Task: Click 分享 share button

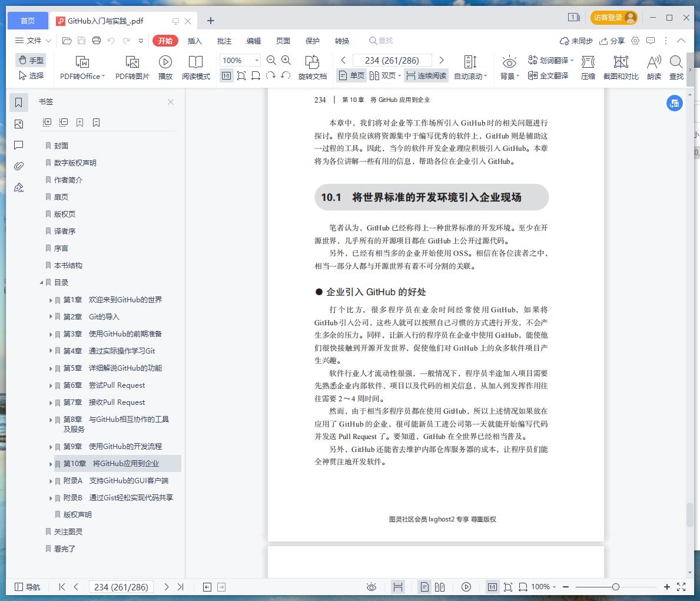Action: coord(612,41)
